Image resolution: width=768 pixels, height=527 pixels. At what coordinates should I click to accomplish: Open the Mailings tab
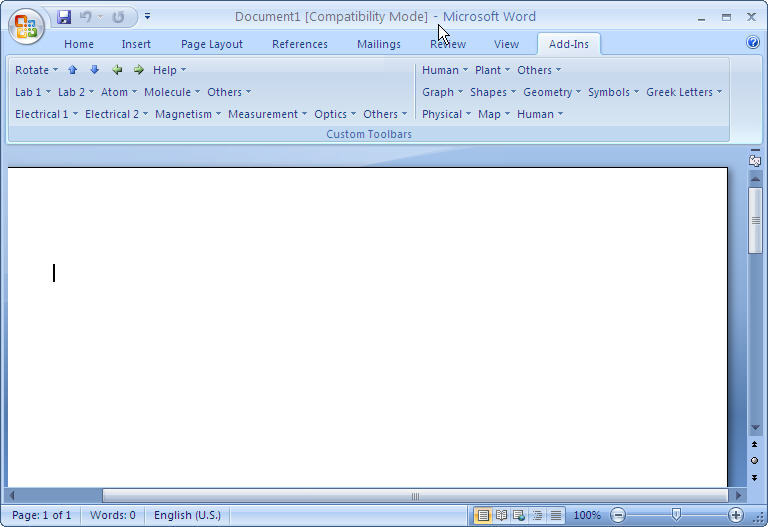(x=379, y=44)
